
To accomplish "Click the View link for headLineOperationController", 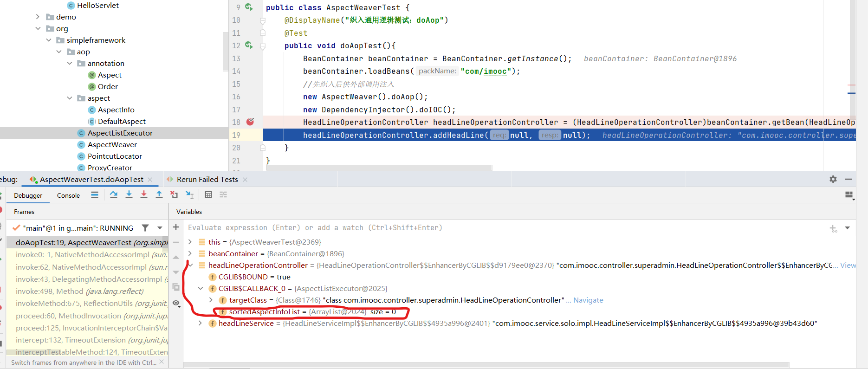I will pyautogui.click(x=848, y=265).
